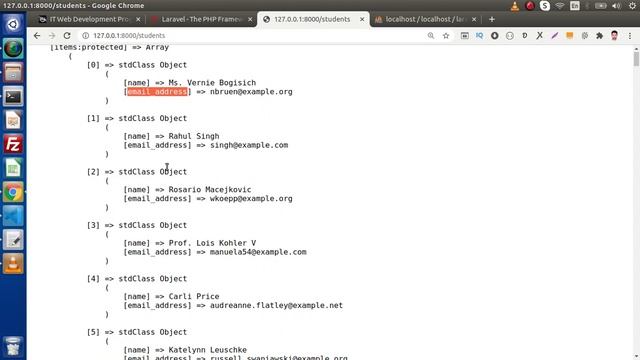Open the purple pen extension icon
Image resolution: width=640 pixels, height=360 pixels.
coord(555,36)
